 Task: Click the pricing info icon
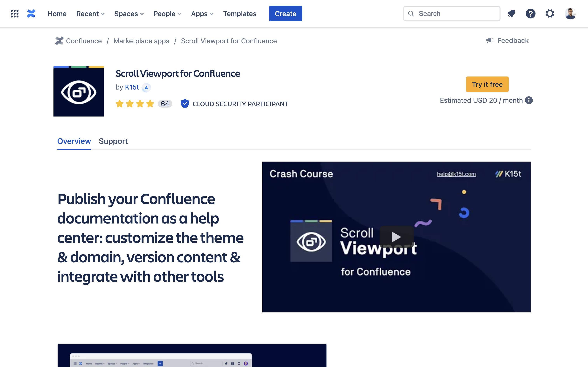[529, 100]
